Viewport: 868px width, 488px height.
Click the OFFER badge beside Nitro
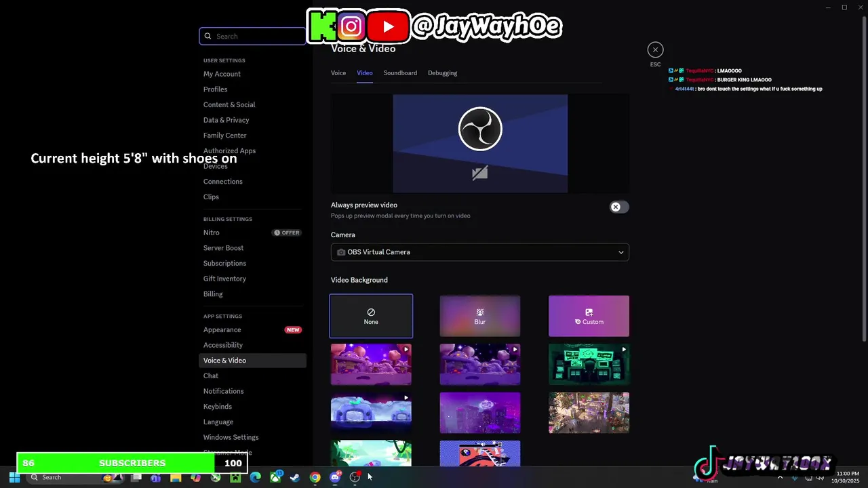pos(287,232)
